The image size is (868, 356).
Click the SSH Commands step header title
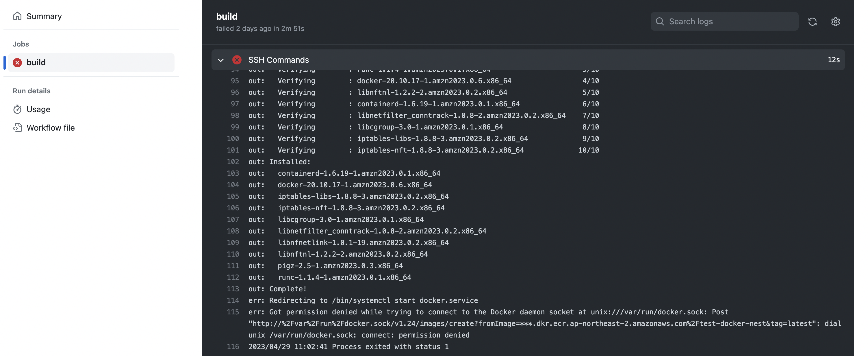click(278, 60)
